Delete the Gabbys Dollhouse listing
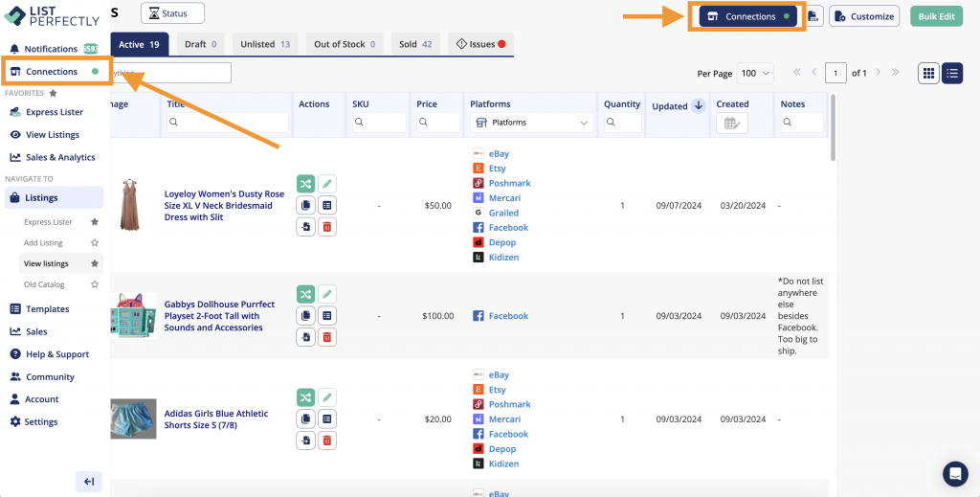 (x=327, y=337)
